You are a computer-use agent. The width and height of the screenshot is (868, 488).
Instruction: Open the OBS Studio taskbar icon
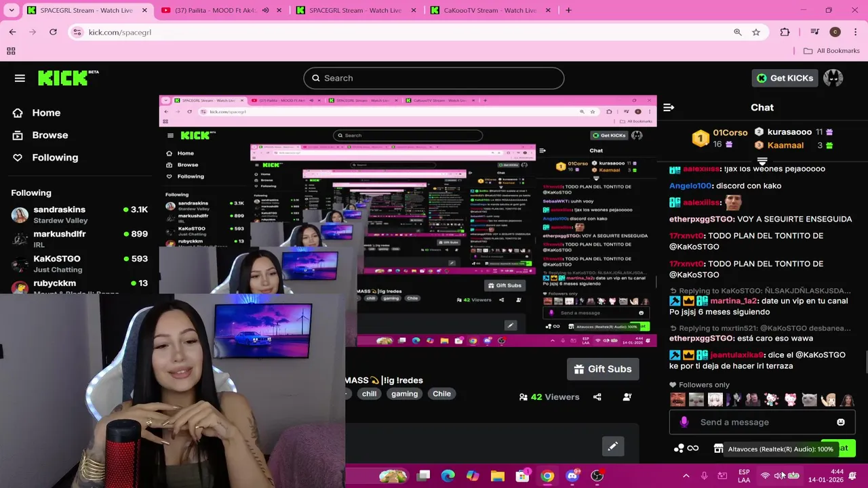pyautogui.click(x=597, y=476)
